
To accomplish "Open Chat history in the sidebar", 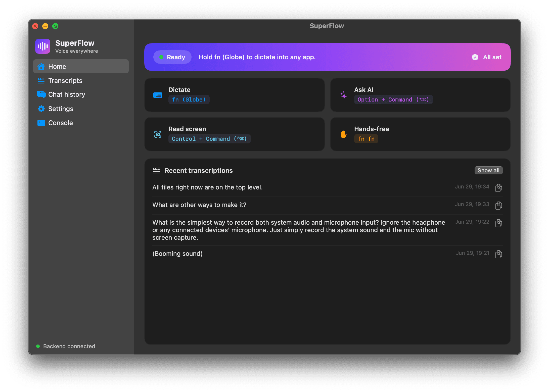I will click(x=81, y=94).
